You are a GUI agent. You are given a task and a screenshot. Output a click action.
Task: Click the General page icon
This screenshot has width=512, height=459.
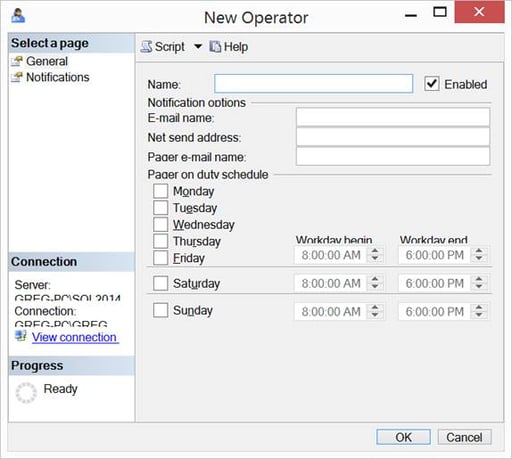[x=17, y=61]
